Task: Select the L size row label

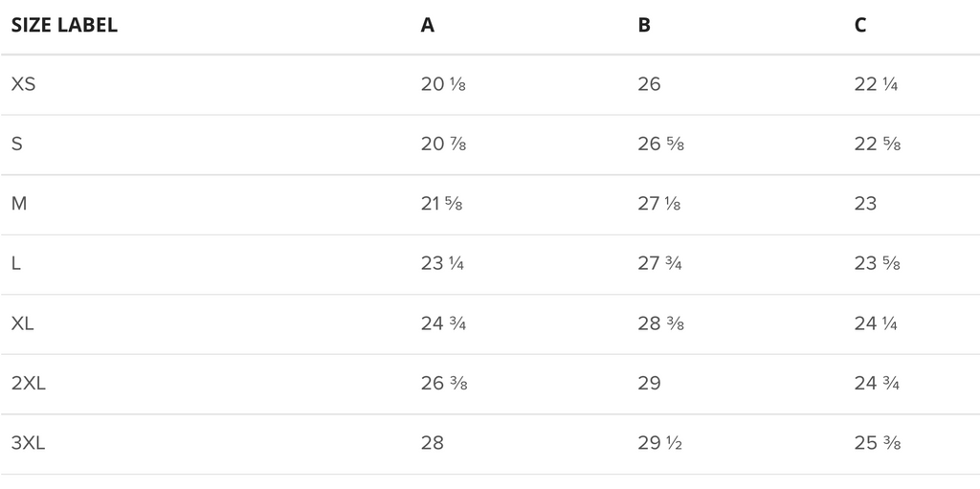Action: click(x=16, y=263)
